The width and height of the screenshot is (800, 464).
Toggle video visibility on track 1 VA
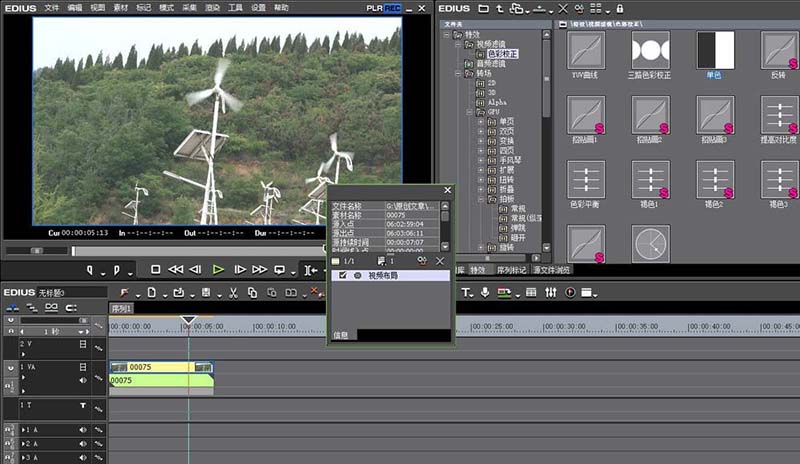(x=83, y=367)
